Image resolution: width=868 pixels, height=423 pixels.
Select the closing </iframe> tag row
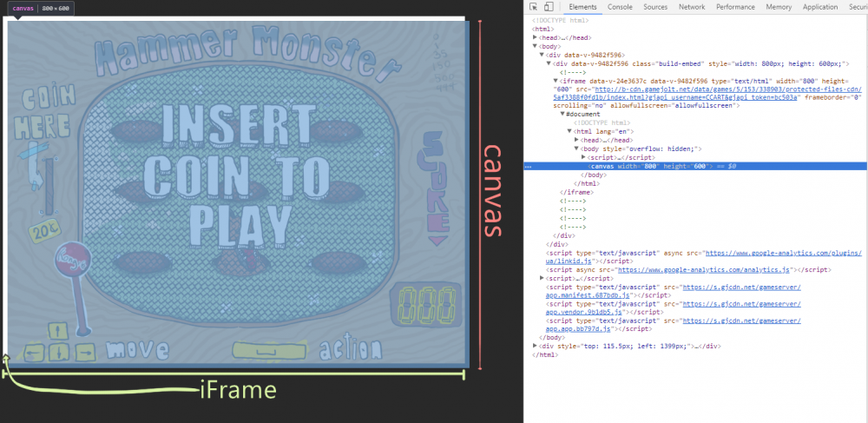point(577,192)
